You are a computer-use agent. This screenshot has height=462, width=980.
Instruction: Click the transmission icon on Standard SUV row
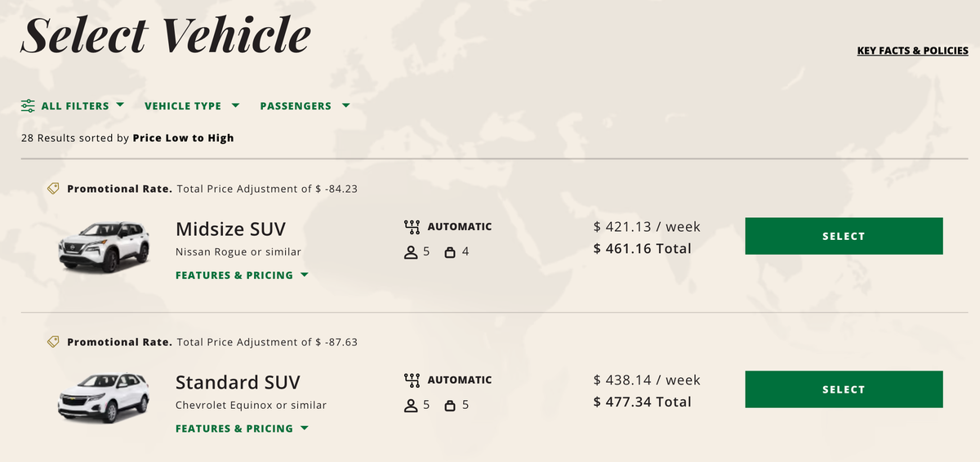click(x=412, y=380)
